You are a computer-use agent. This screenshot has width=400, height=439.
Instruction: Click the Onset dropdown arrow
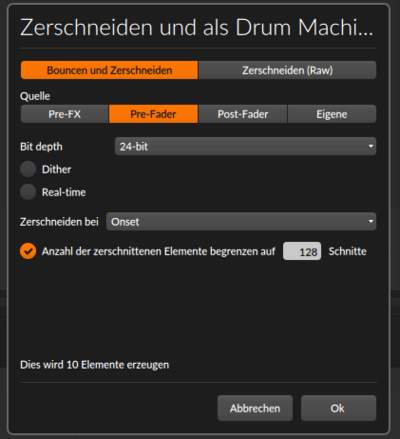(371, 222)
